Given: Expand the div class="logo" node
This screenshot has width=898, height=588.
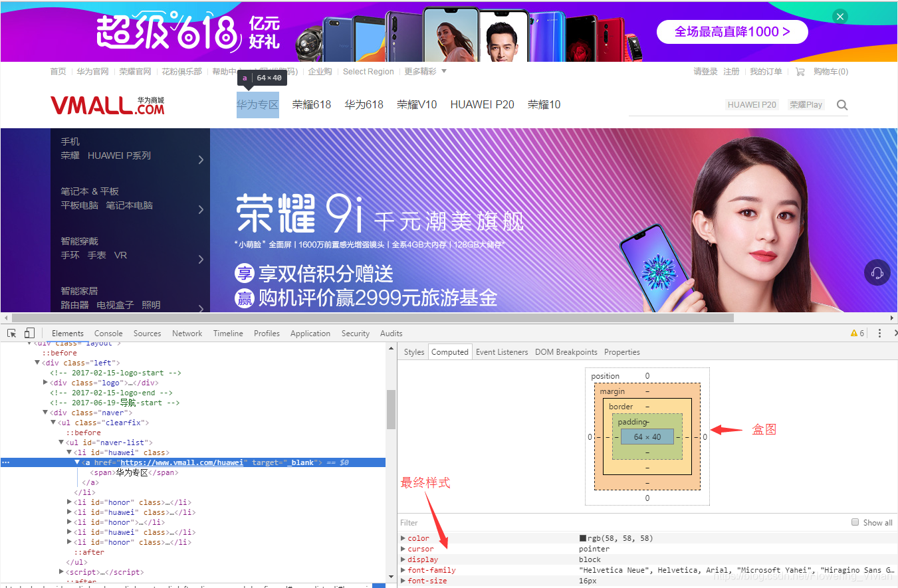Looking at the screenshot, I should pos(45,383).
